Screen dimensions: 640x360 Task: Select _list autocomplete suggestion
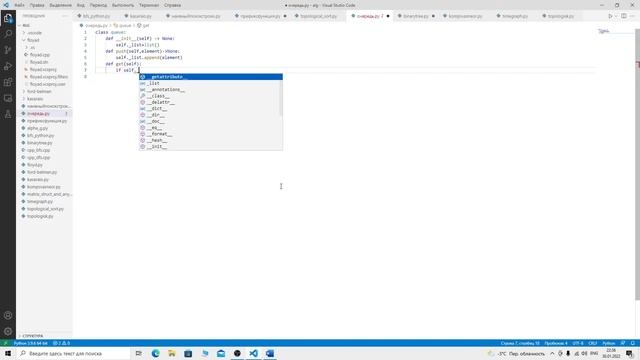tap(211, 83)
